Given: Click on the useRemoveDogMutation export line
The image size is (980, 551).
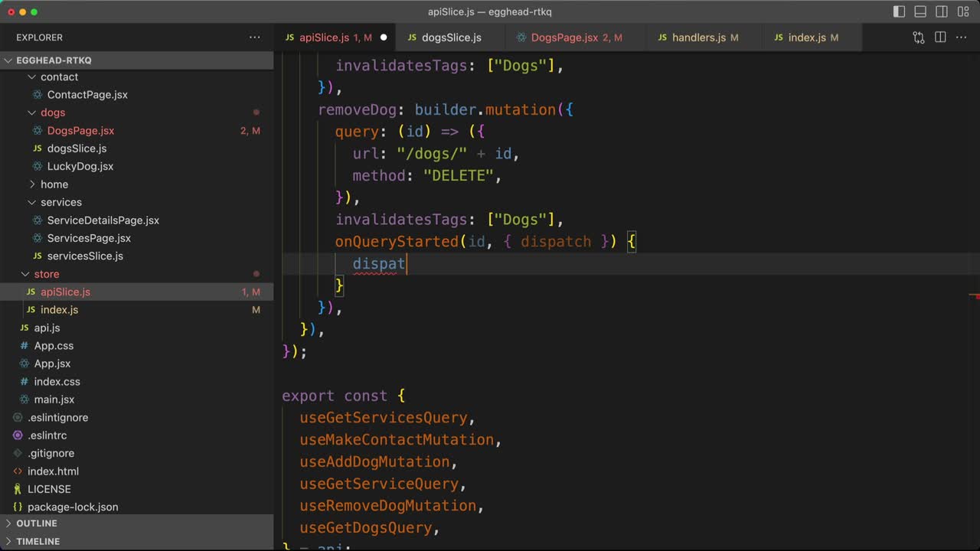Looking at the screenshot, I should (x=387, y=506).
